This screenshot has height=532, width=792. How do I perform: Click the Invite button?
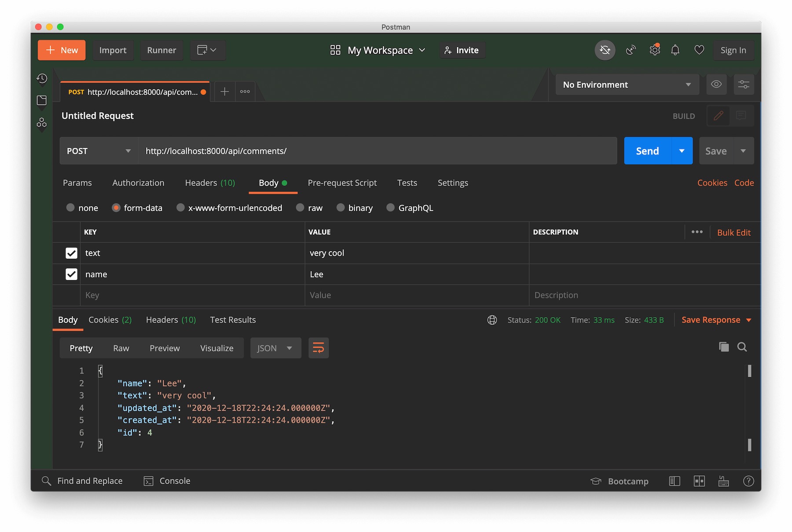point(462,50)
